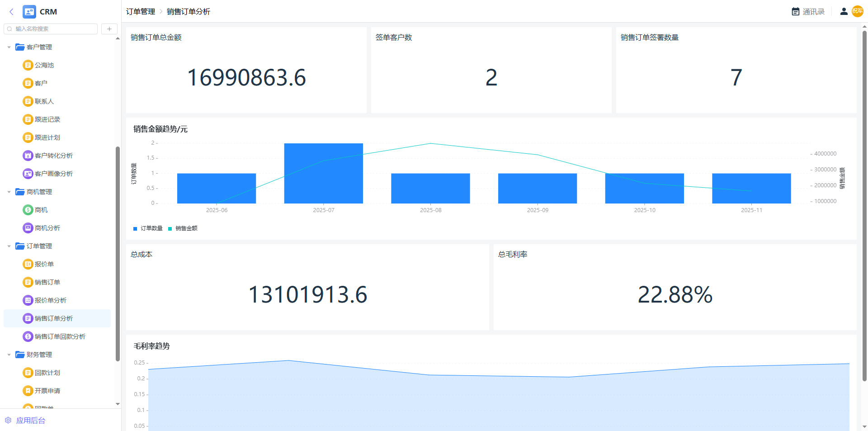The image size is (868, 431).
Task: Click the 销售订单回款分析 icon
Action: [28, 336]
